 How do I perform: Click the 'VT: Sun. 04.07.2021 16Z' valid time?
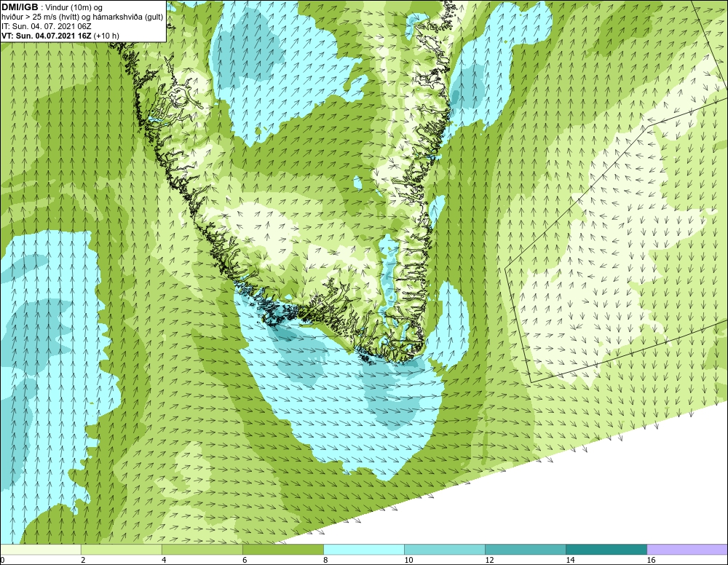(47, 36)
